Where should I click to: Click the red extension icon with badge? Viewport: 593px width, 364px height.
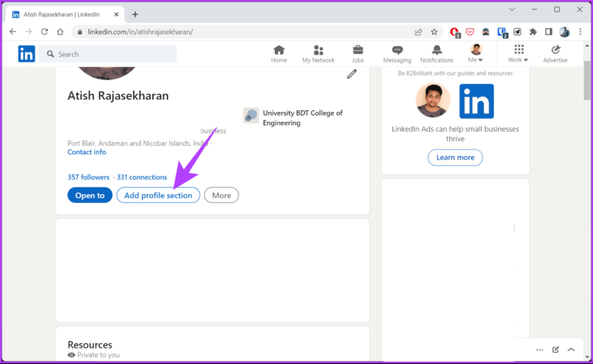point(455,32)
